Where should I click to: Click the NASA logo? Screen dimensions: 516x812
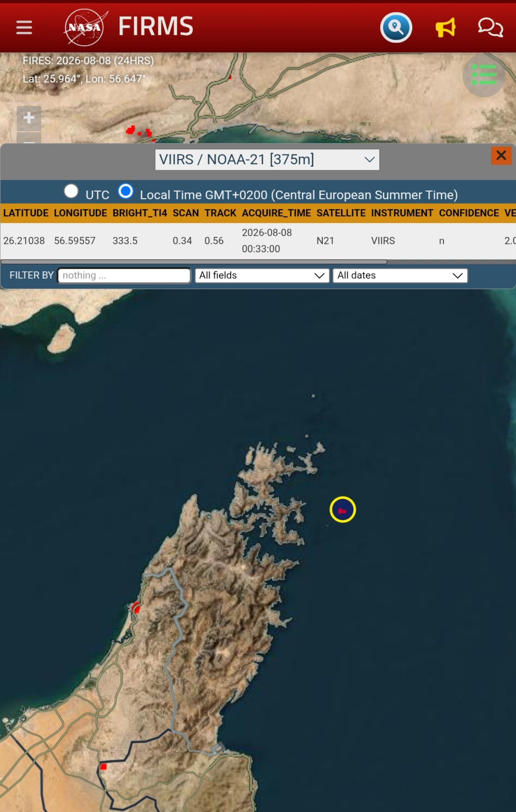[x=86, y=27]
